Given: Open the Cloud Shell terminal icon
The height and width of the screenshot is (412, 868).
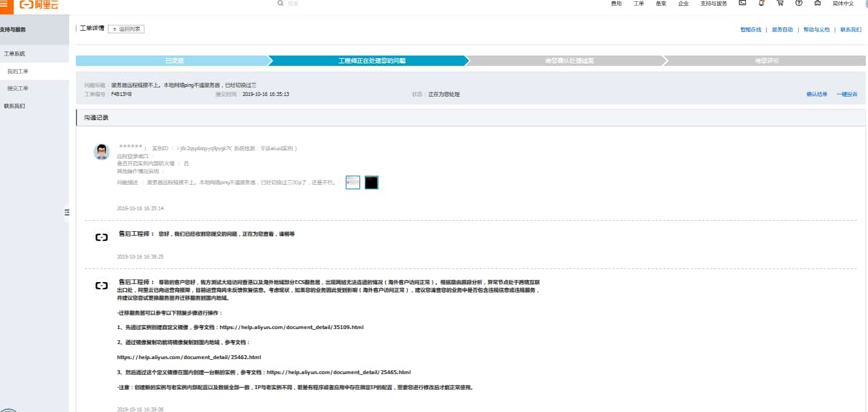Looking at the screenshot, I should point(742,3).
